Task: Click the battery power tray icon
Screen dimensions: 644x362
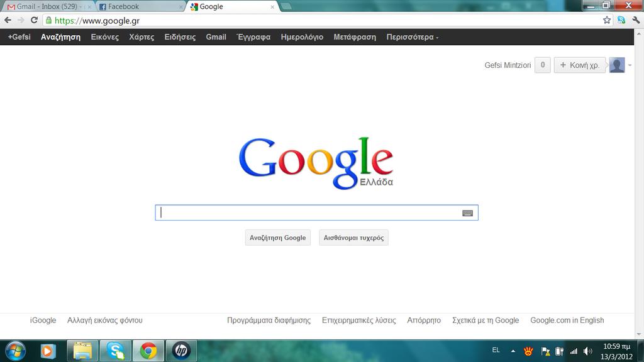Action: coord(559,351)
